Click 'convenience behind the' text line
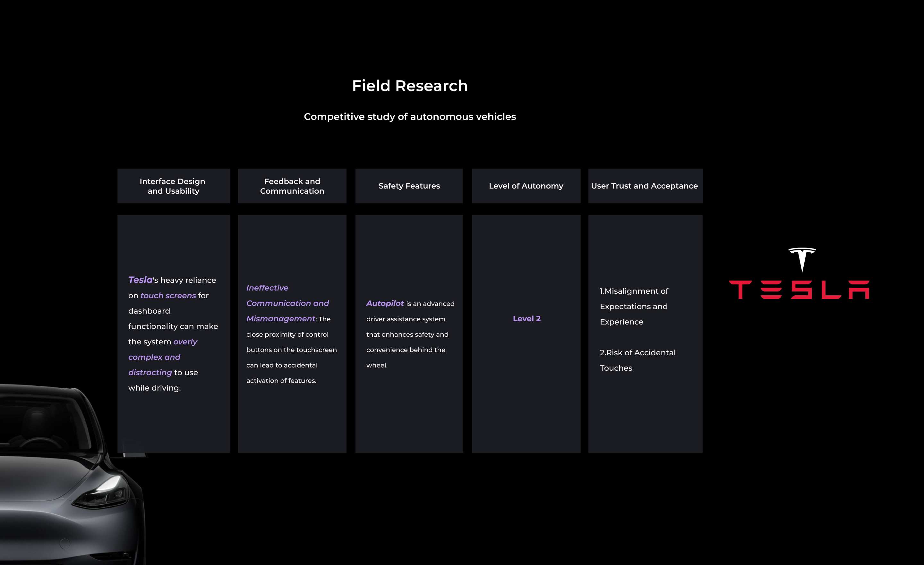 pyautogui.click(x=406, y=350)
